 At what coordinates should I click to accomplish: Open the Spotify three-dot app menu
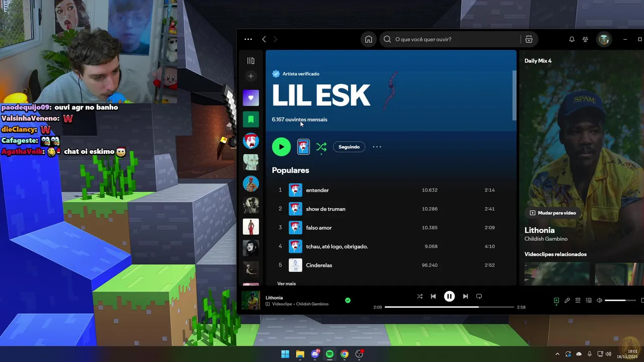point(248,39)
